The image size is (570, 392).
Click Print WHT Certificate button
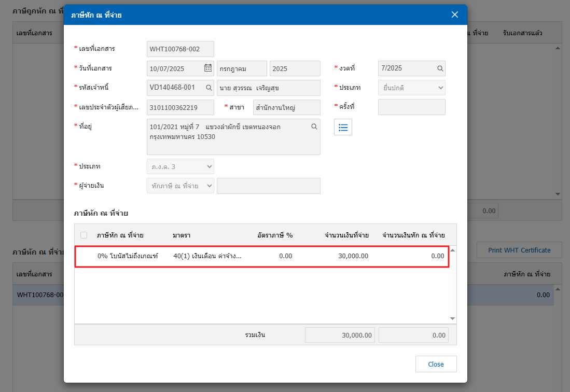pyautogui.click(x=519, y=250)
